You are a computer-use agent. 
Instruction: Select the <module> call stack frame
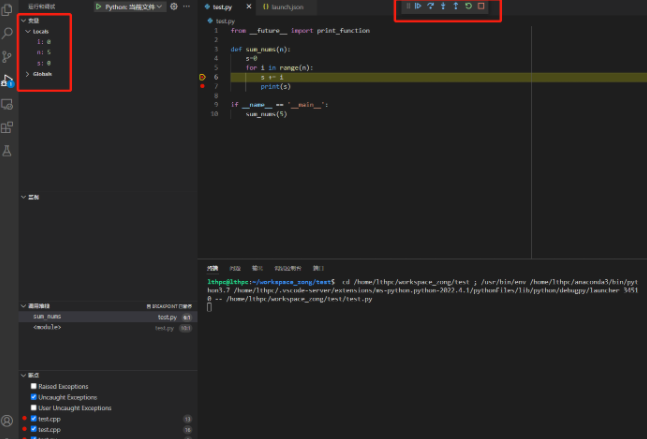[48, 327]
